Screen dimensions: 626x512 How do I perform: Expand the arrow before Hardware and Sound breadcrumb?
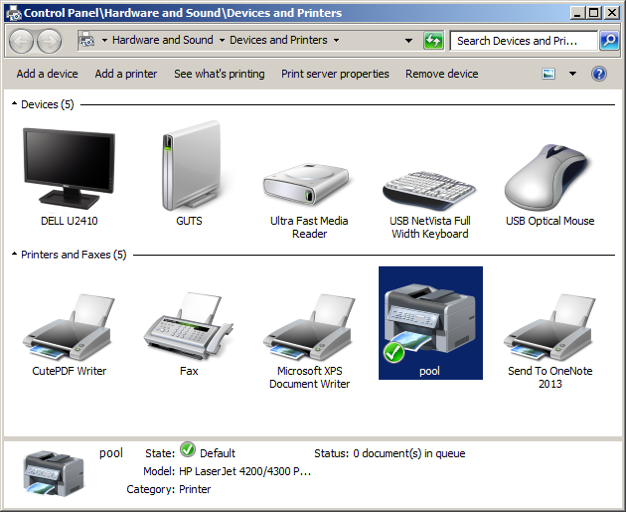[105, 40]
